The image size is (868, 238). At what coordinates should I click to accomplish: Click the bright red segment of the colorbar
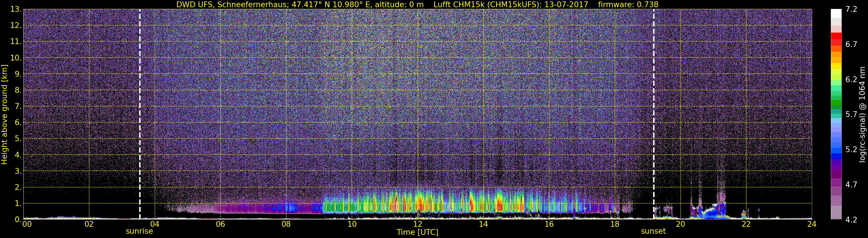pos(836,36)
